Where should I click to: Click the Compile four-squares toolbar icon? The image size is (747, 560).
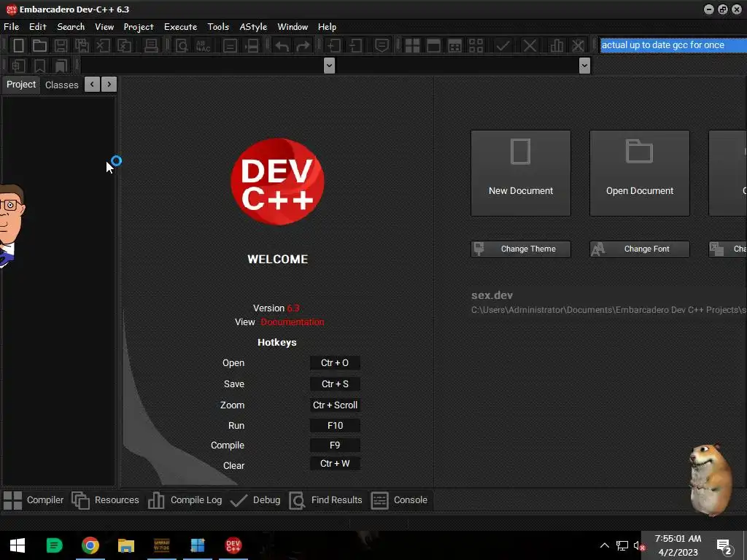[x=412, y=46]
